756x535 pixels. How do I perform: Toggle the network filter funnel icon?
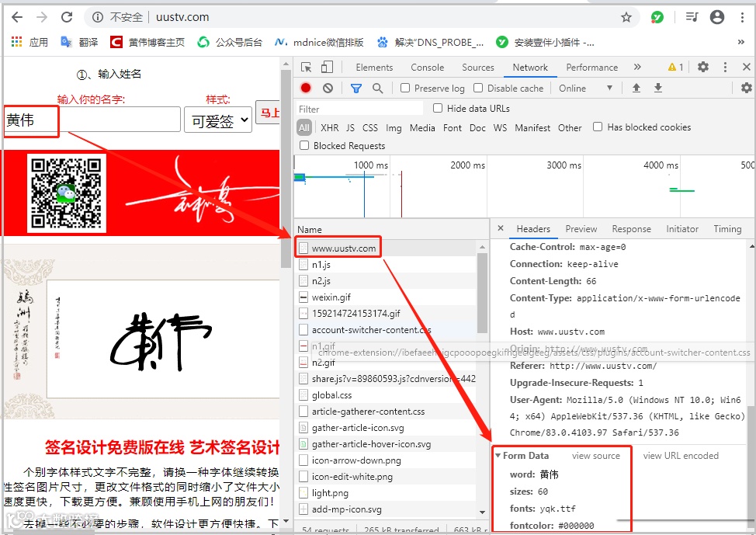pos(355,89)
